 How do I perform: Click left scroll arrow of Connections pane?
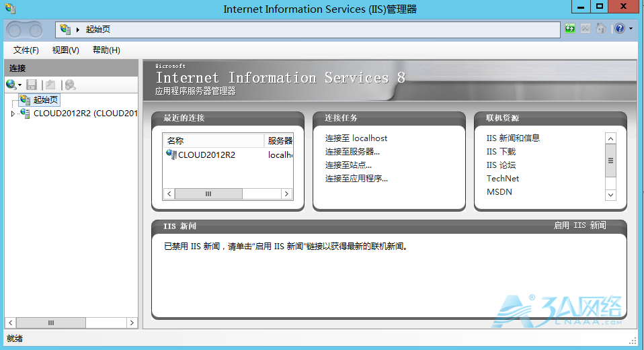(x=11, y=323)
